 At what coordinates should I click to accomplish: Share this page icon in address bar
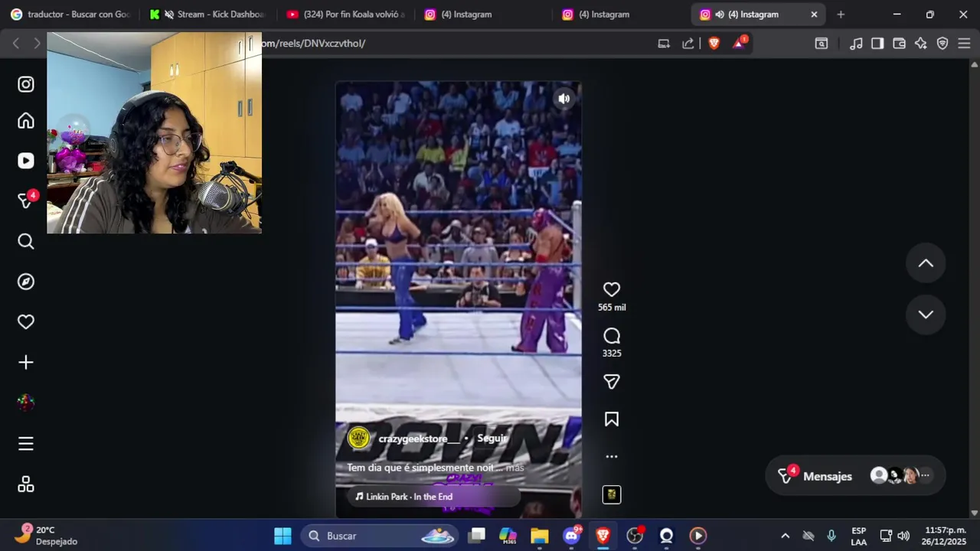(688, 44)
